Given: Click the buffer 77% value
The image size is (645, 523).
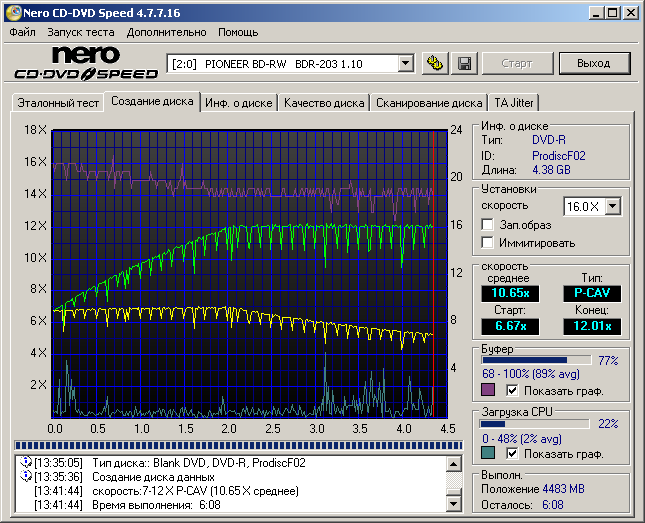Looking at the screenshot, I should click(x=608, y=361).
